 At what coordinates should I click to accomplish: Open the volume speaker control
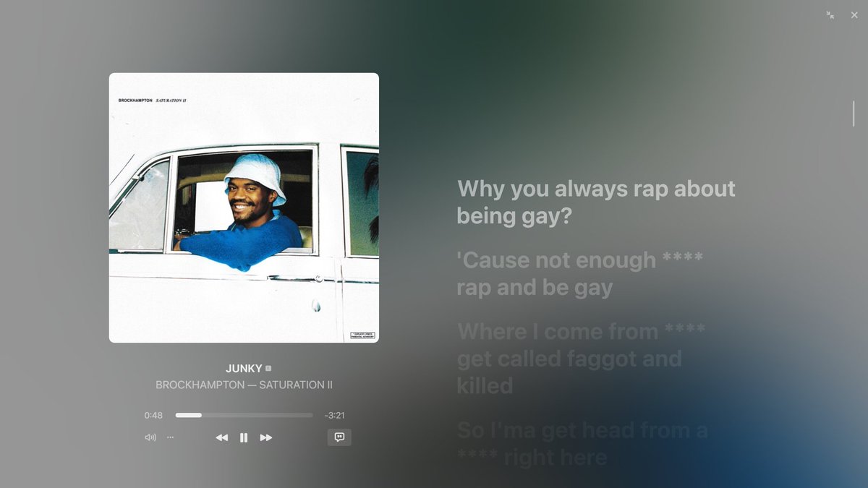150,437
